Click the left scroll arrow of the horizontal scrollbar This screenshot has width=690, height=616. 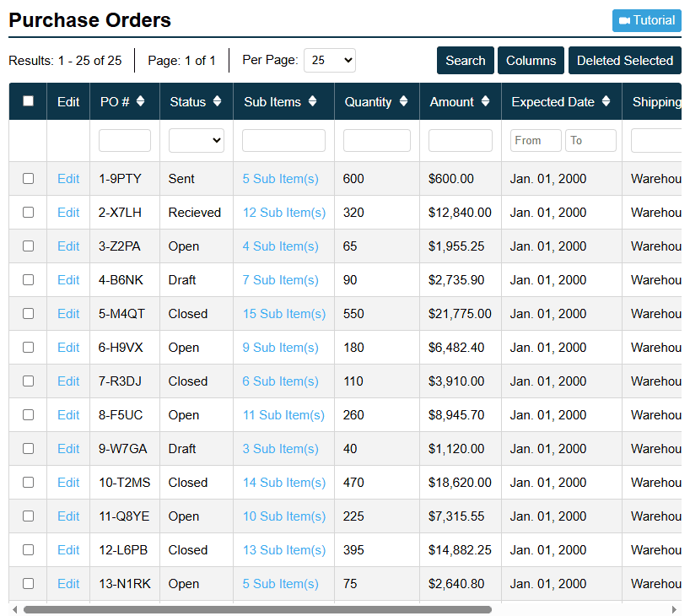pos(15,610)
